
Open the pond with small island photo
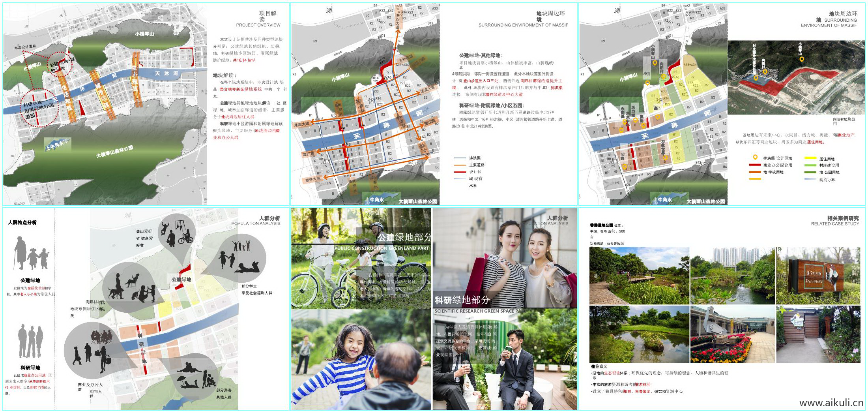[x=639, y=334]
